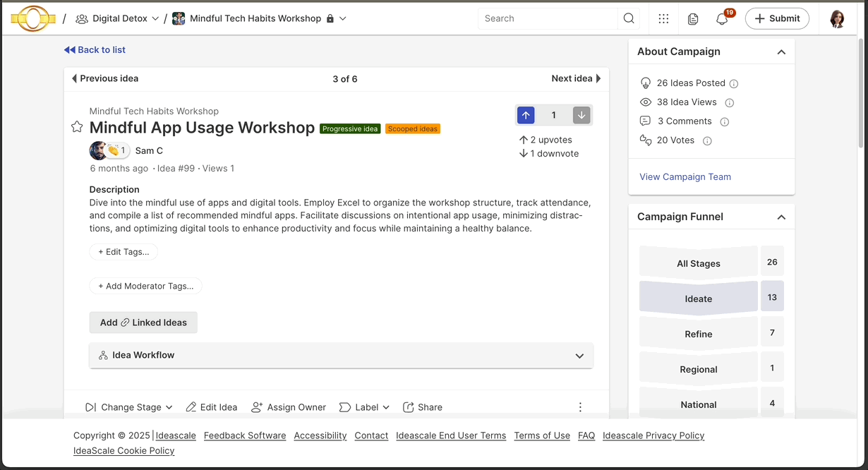Select the Refine stage in funnel

pyautogui.click(x=698, y=334)
